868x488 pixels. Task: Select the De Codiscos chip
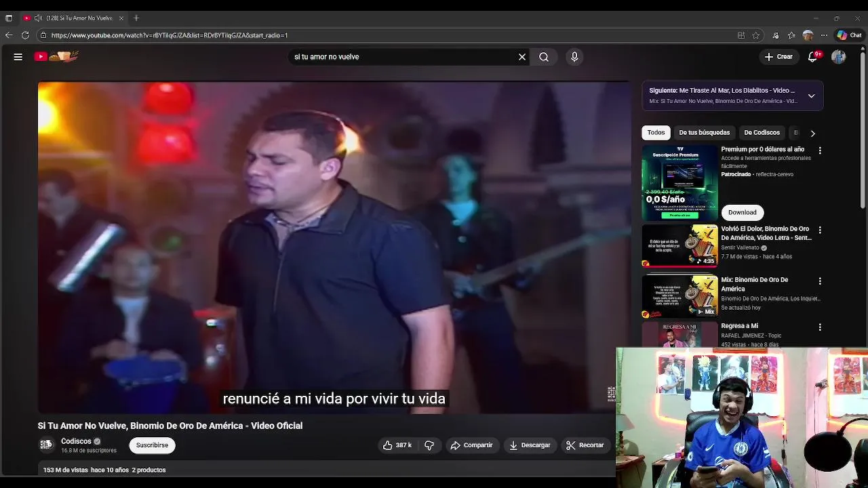click(762, 133)
